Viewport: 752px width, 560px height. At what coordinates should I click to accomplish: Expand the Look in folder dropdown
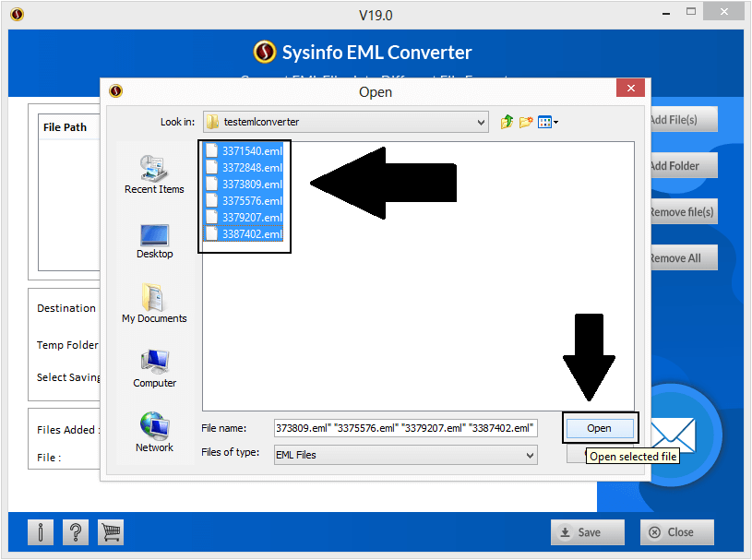click(481, 123)
